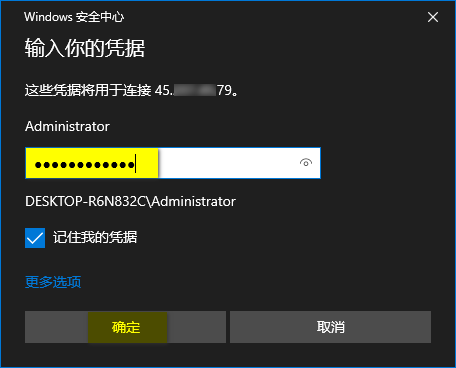Click the empty white area of the password box

pyautogui.click(x=228, y=163)
